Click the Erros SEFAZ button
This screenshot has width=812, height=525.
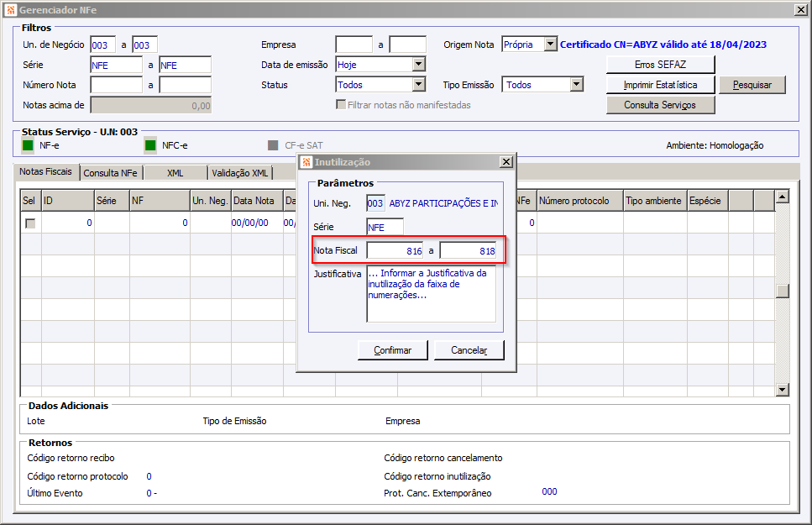pyautogui.click(x=660, y=65)
